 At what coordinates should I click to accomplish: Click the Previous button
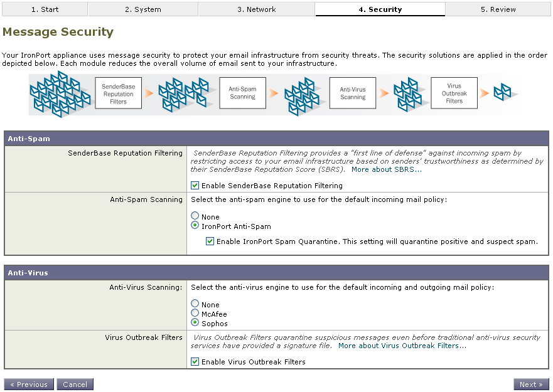(x=29, y=384)
